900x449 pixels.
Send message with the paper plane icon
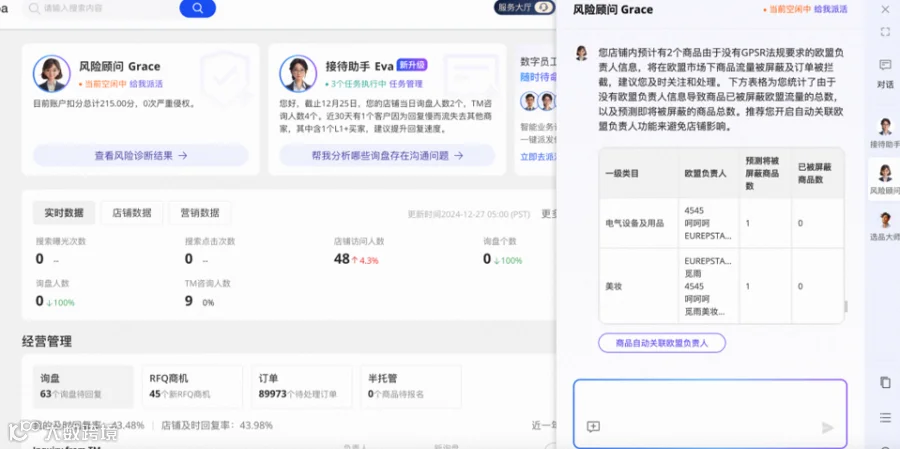click(x=827, y=427)
